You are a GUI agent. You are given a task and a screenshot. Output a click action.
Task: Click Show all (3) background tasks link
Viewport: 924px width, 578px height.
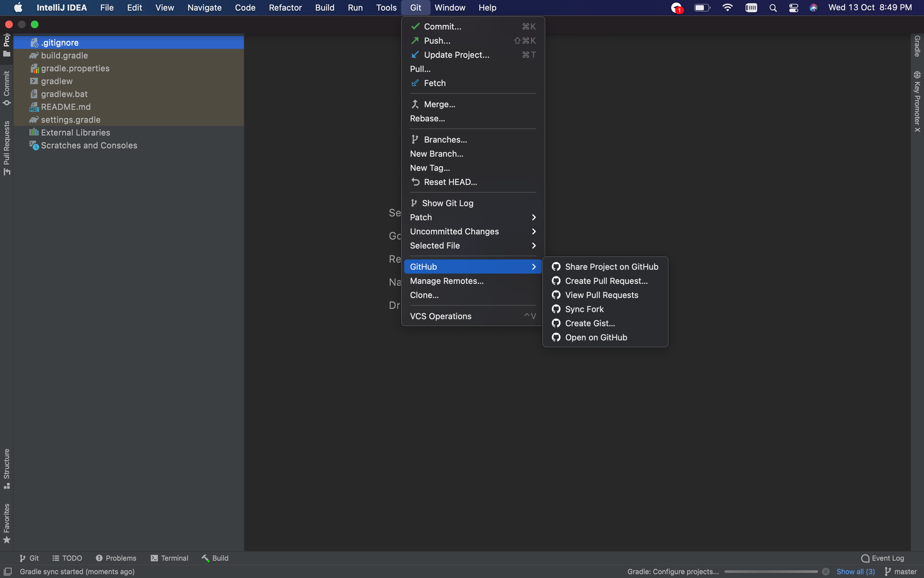click(855, 572)
